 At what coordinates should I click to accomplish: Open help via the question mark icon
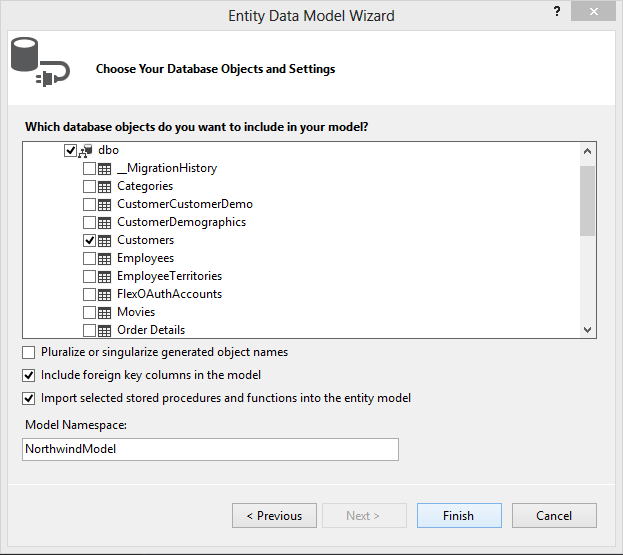pos(557,12)
